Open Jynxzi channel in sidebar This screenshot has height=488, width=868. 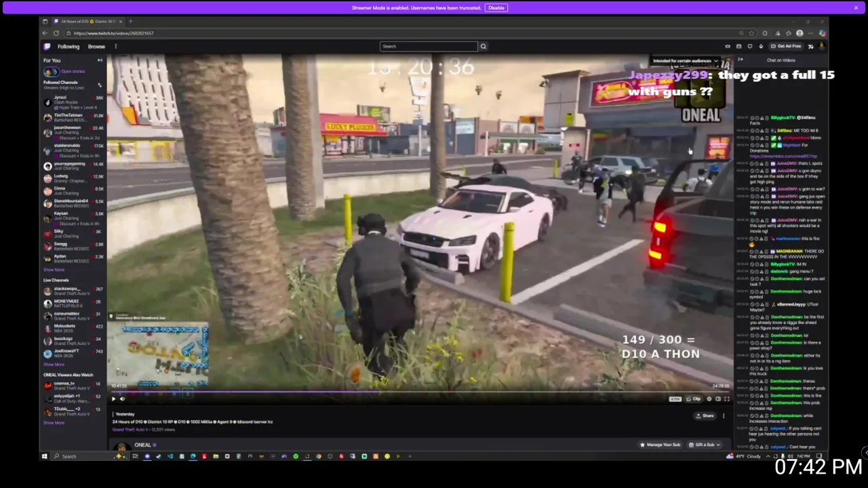pyautogui.click(x=73, y=102)
